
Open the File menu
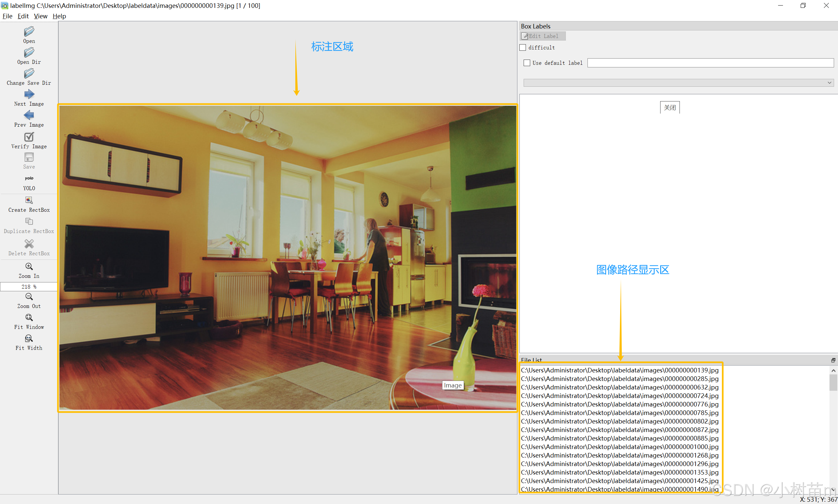pos(7,16)
